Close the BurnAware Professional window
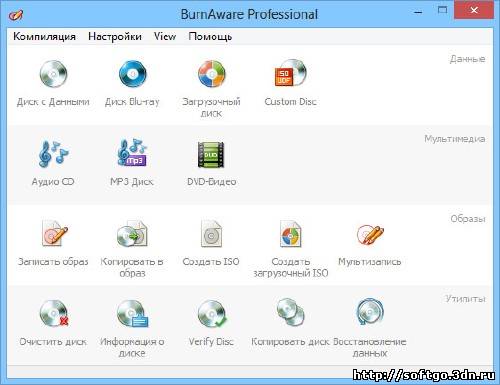This screenshot has width=500, height=385. pyautogui.click(x=474, y=10)
